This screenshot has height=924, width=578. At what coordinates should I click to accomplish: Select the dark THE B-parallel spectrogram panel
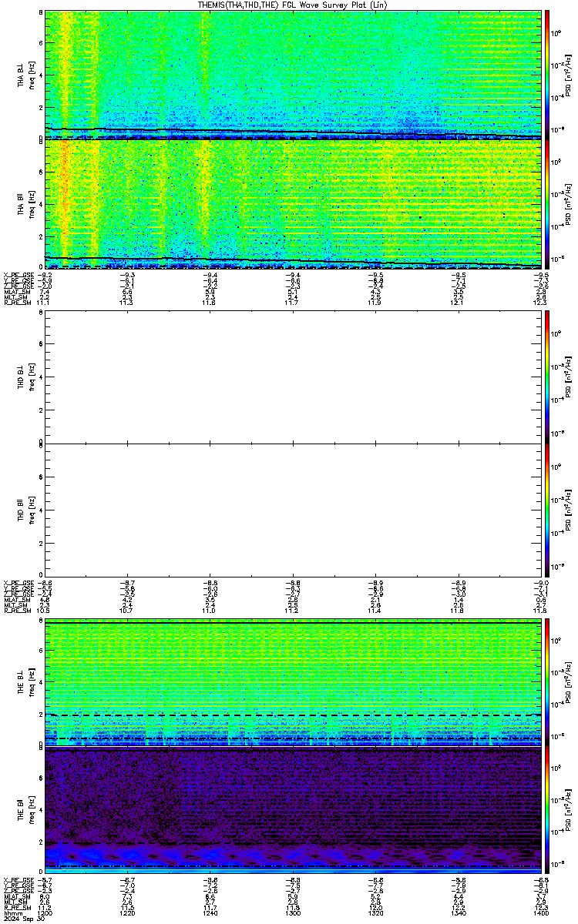[293, 811]
